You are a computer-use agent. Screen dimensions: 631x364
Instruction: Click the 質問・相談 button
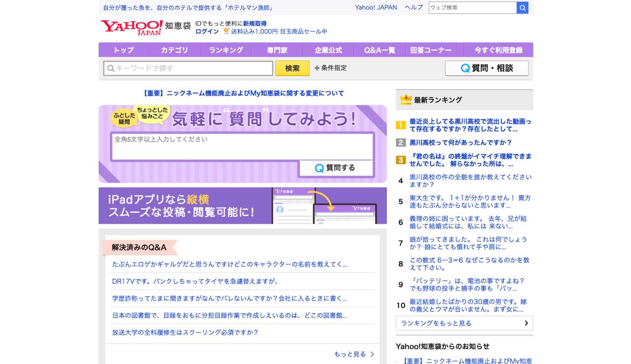pos(487,68)
